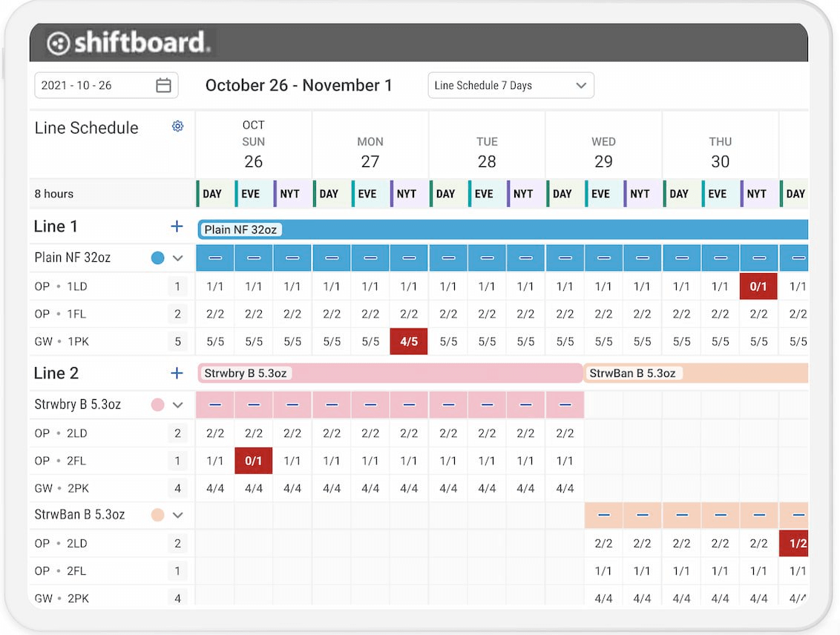
Task: Open the Line Schedule 7 Days dropdown
Action: pos(511,85)
